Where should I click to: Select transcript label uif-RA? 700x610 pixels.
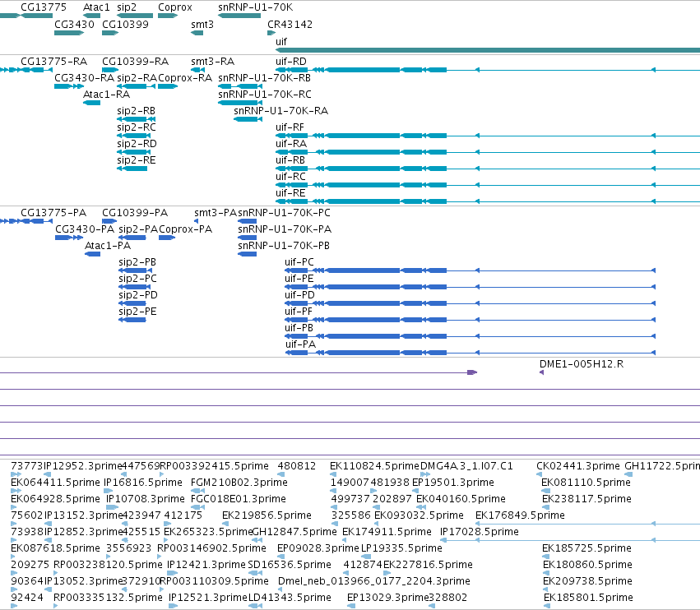(x=291, y=144)
